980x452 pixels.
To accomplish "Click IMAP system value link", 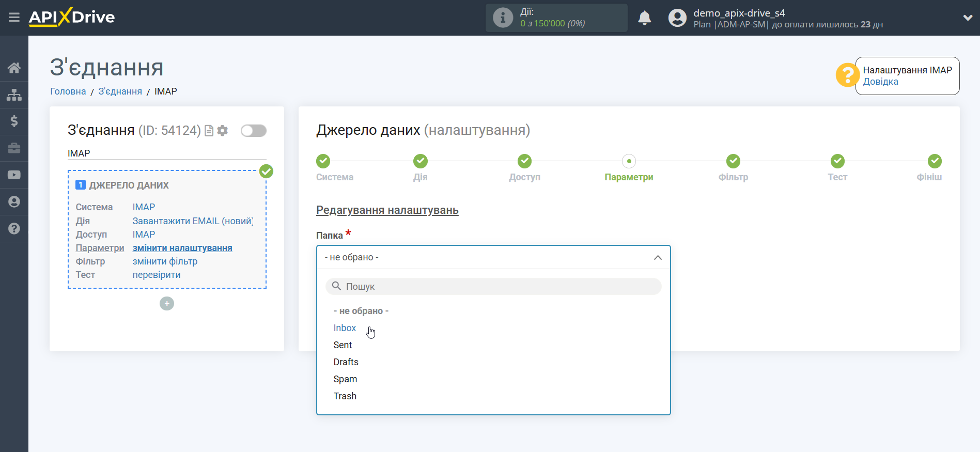I will coord(144,207).
